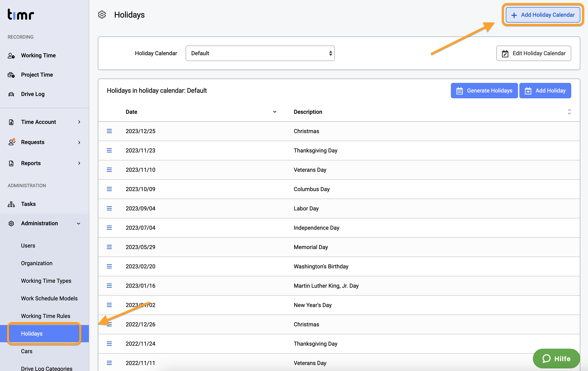Open the row menu for New Year's Day
The height and width of the screenshot is (371, 588).
tap(109, 305)
